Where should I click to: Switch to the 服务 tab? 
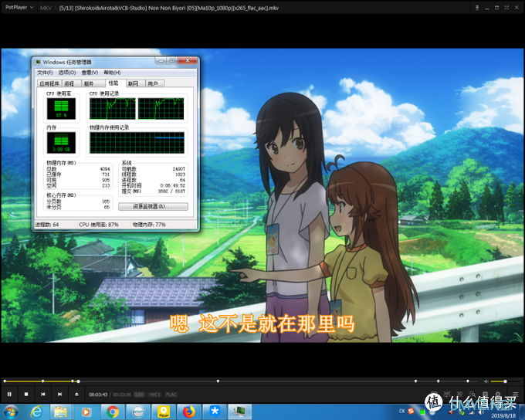pyautogui.click(x=93, y=83)
